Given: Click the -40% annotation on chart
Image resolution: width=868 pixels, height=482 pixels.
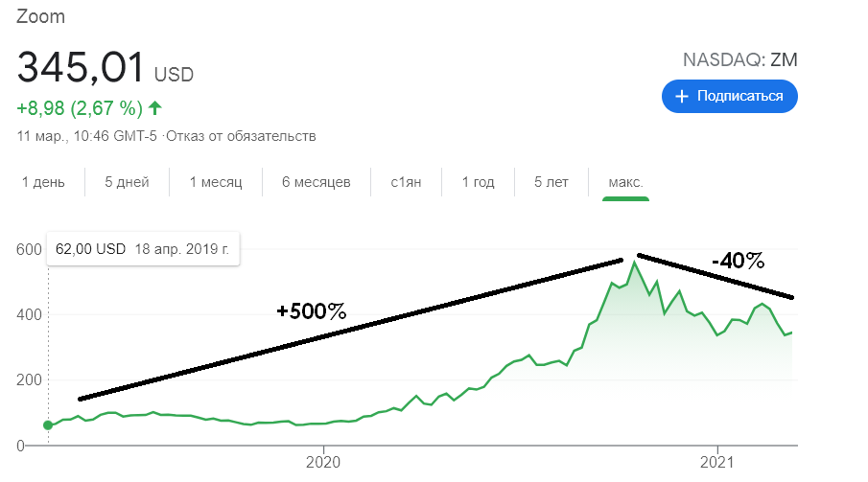Looking at the screenshot, I should coord(738,261).
